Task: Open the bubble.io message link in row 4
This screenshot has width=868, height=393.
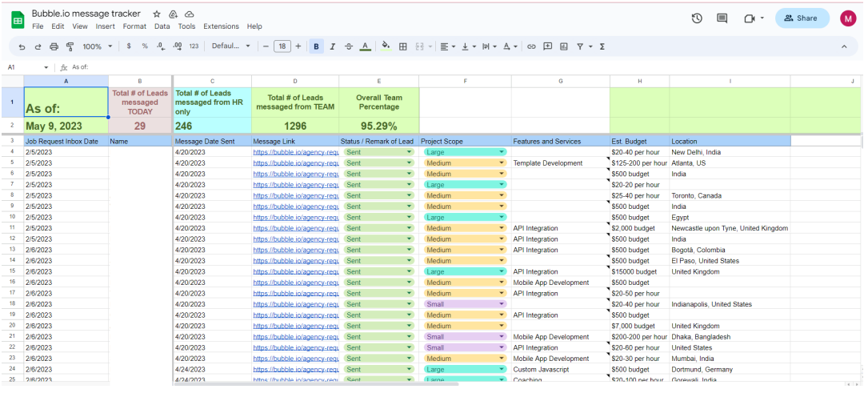Action: tap(295, 151)
